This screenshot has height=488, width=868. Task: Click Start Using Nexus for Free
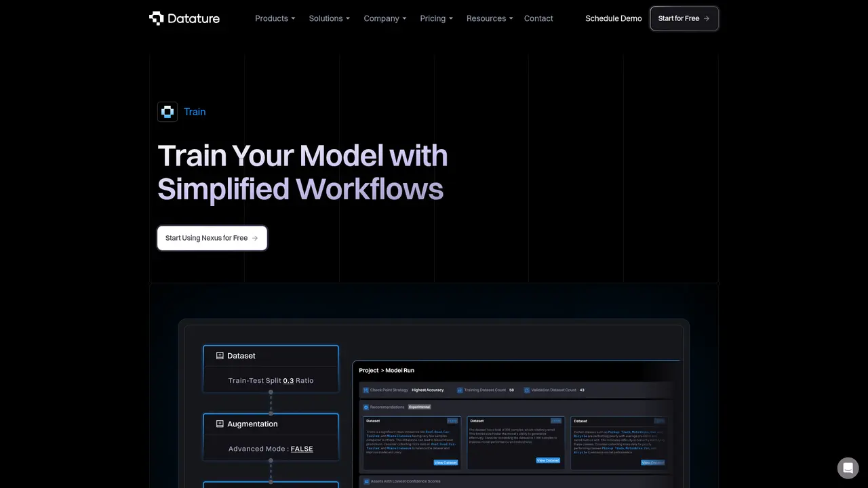212,238
